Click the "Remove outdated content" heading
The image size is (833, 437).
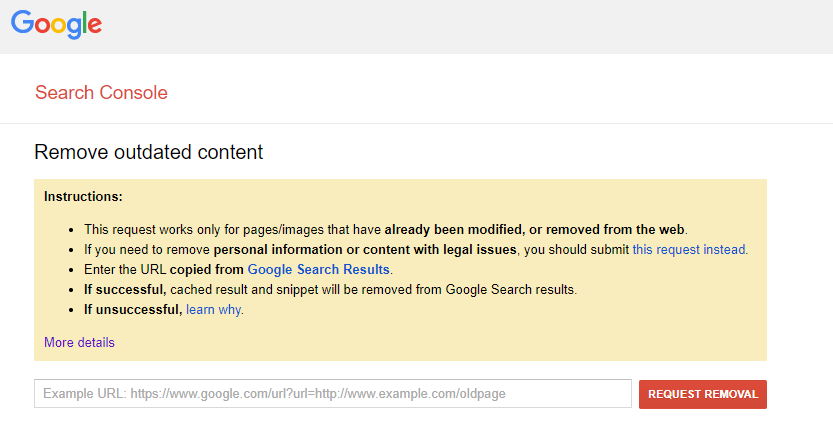(148, 152)
